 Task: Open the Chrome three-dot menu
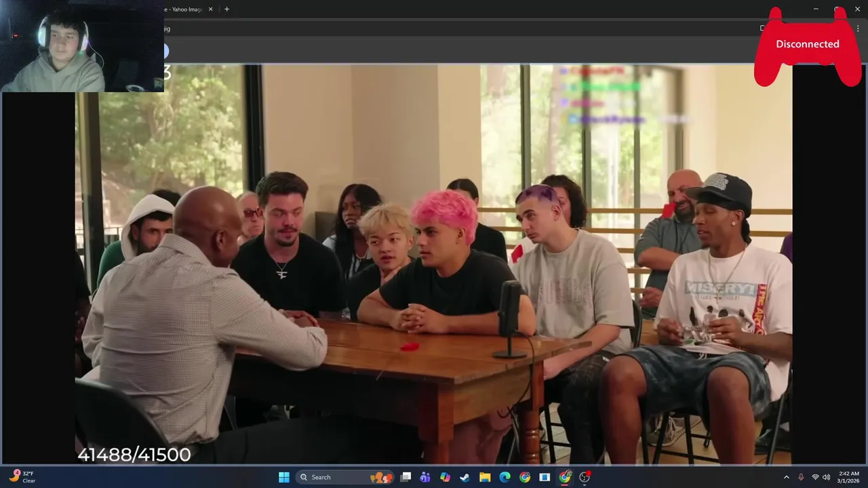coord(858,28)
